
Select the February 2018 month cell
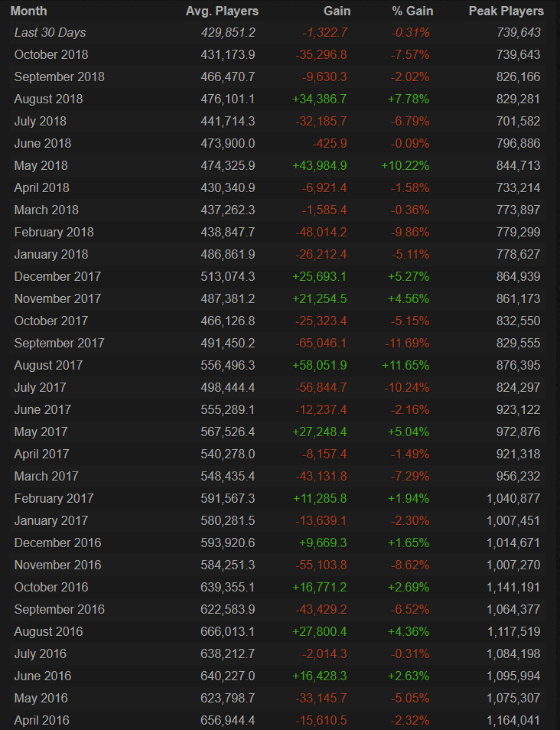(54, 232)
